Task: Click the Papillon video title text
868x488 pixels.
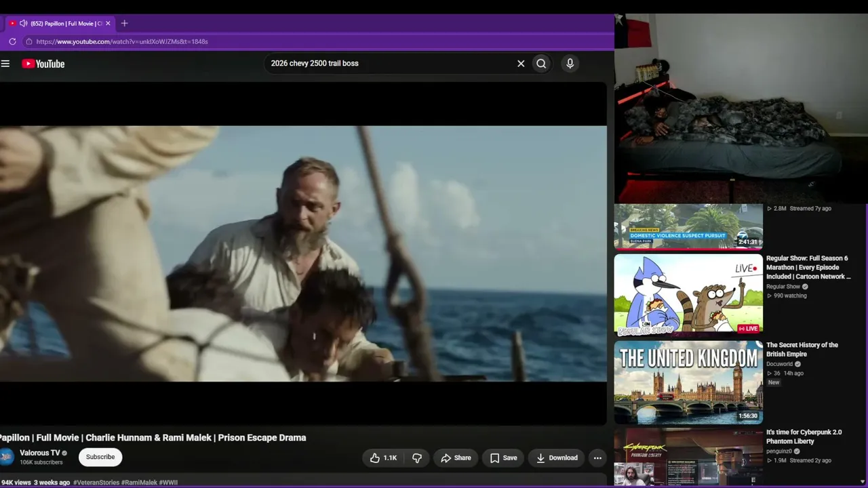Action: [x=153, y=438]
